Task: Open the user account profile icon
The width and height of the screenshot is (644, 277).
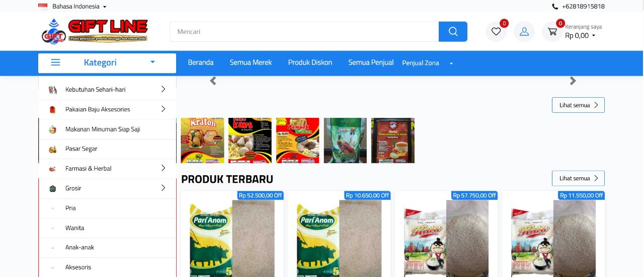Action: 524,32
